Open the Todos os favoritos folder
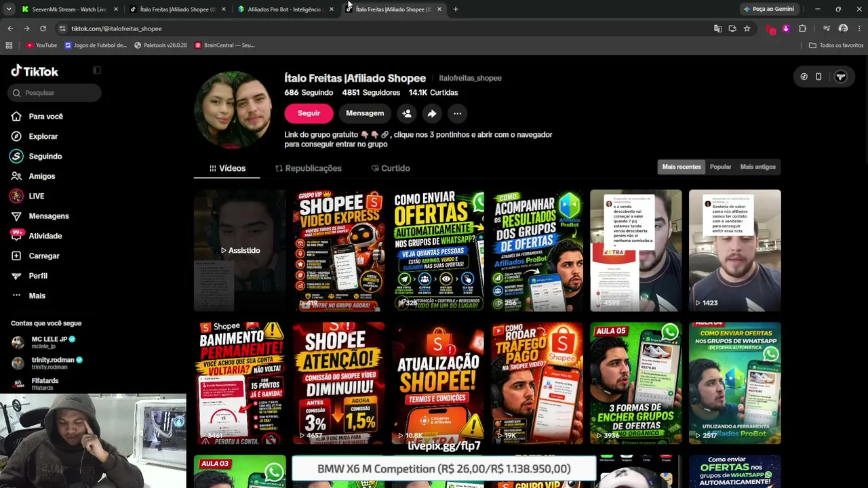 point(836,45)
